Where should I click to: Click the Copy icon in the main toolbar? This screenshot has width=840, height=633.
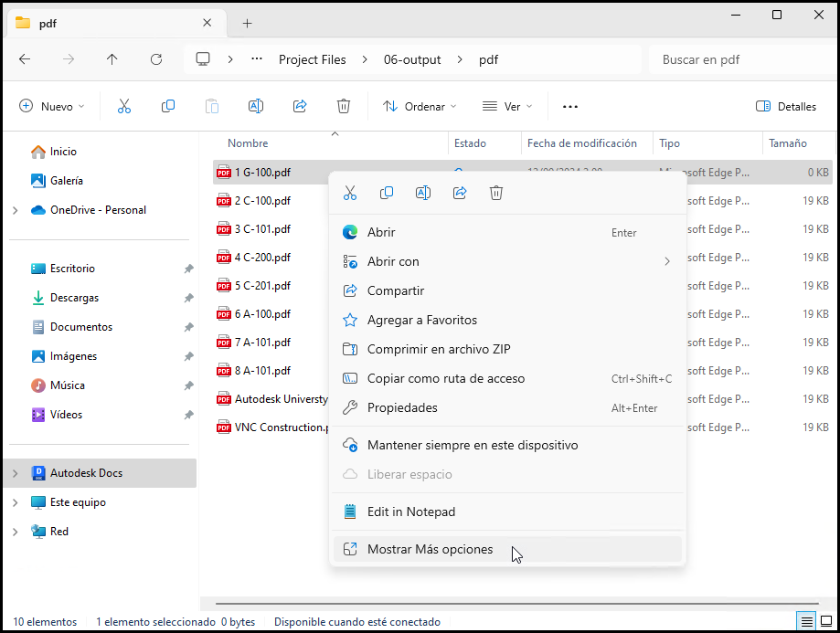coord(167,106)
